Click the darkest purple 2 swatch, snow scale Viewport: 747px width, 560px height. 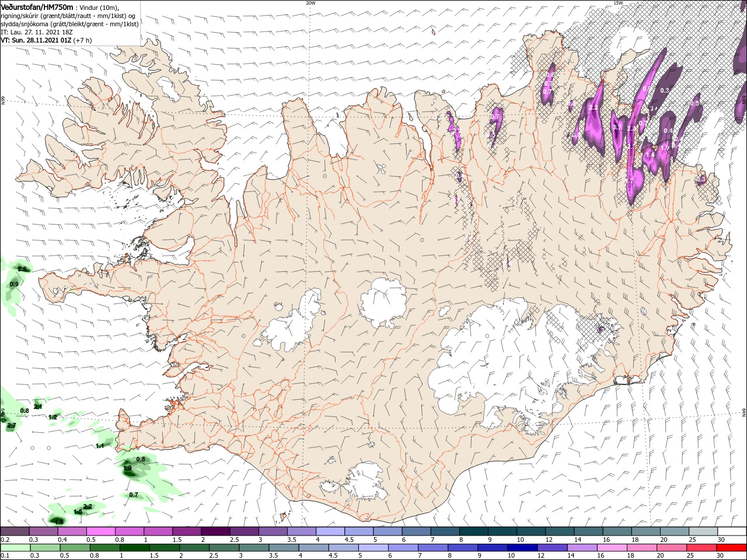(215, 531)
